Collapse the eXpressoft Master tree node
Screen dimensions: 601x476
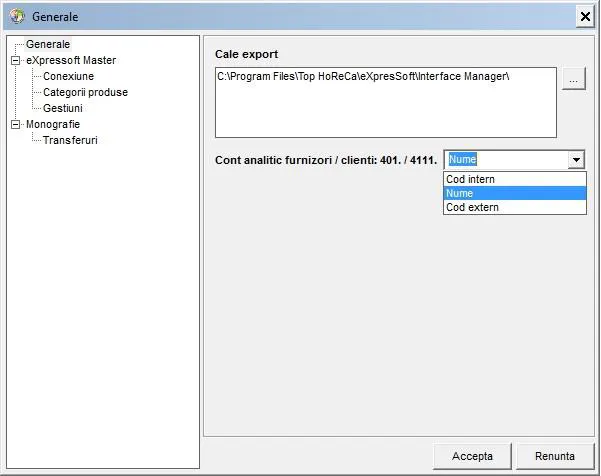15,61
